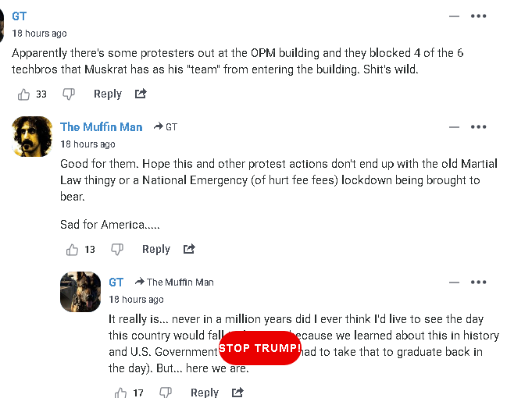Viewport: 532px width, 398px height.
Task: Open The Muffin Man's profile name link
Action: tap(101, 127)
